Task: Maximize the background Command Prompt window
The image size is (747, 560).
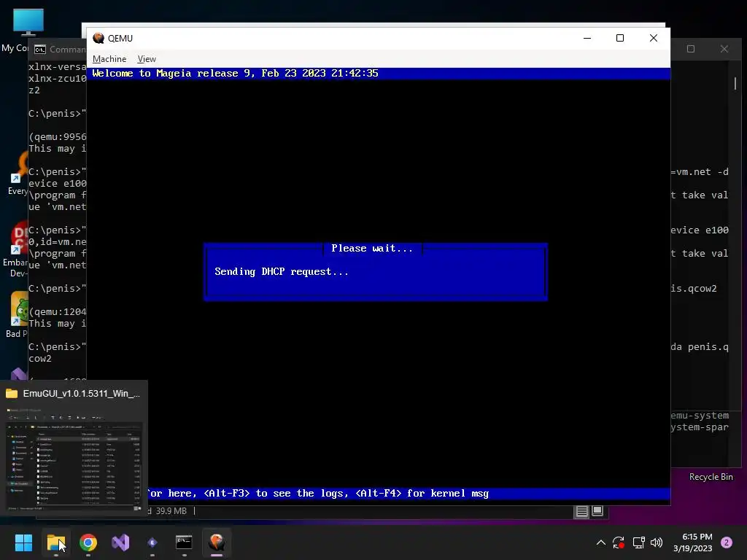Action: click(x=691, y=49)
